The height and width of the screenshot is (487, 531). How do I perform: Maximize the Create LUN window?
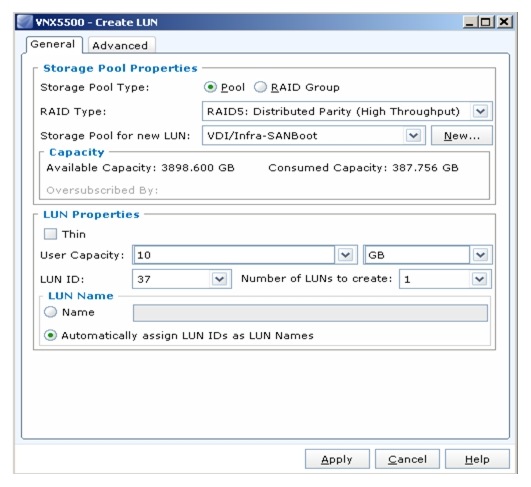(x=486, y=22)
